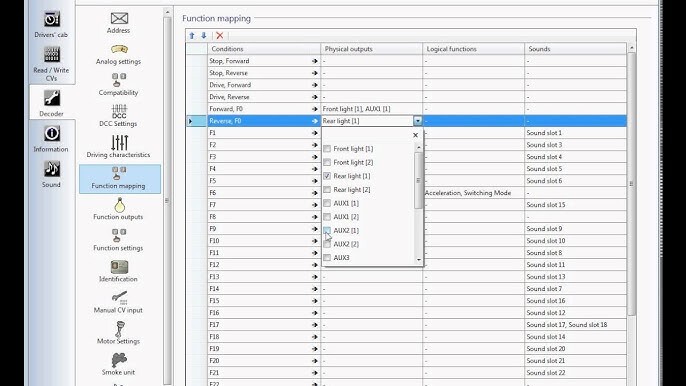Move mapping row up with blue arrow
The height and width of the screenshot is (386, 686).
[x=192, y=35]
